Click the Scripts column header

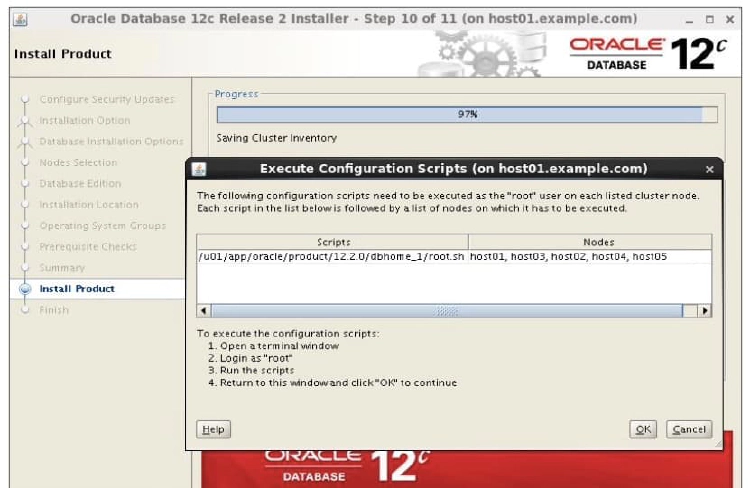pos(333,242)
